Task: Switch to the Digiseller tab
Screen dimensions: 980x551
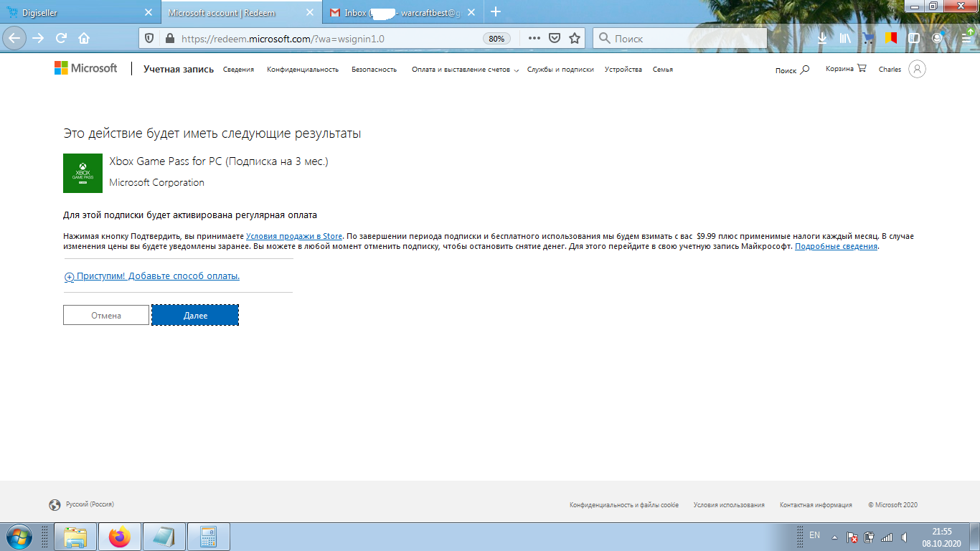Action: (x=77, y=13)
